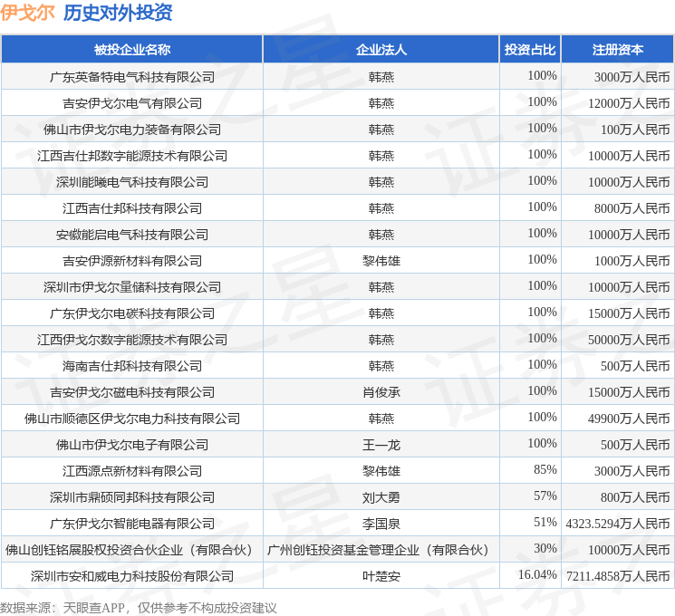Click legal person 刘大勇
675x616 pixels.
click(381, 497)
